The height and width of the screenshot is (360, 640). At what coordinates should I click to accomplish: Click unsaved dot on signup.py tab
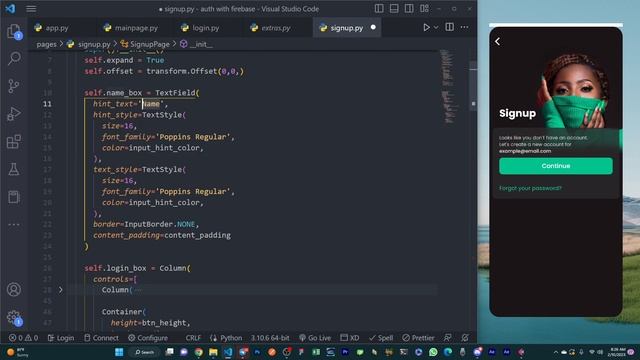pyautogui.click(x=373, y=27)
